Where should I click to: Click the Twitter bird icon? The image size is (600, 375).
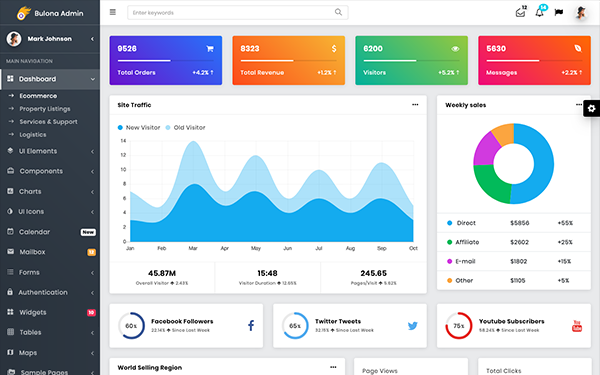pos(412,326)
